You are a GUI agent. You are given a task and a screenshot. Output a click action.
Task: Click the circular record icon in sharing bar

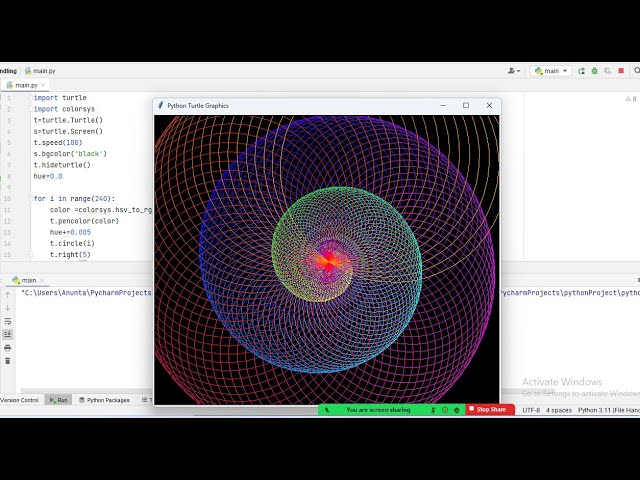pos(445,410)
